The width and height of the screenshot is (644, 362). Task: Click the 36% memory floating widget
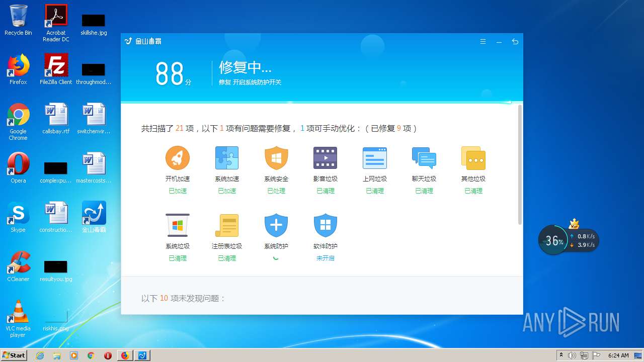pos(554,240)
